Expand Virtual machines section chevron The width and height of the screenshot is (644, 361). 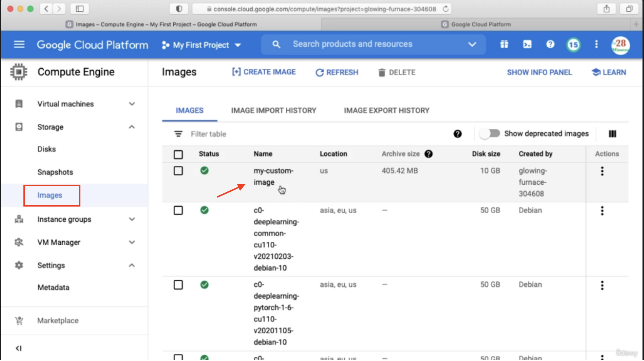coord(132,104)
